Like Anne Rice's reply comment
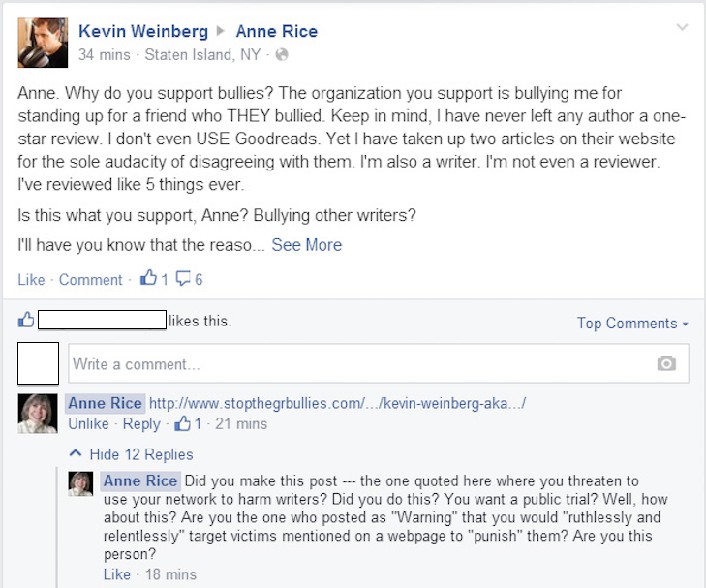Viewport: 706px width, 588px height. point(116,574)
